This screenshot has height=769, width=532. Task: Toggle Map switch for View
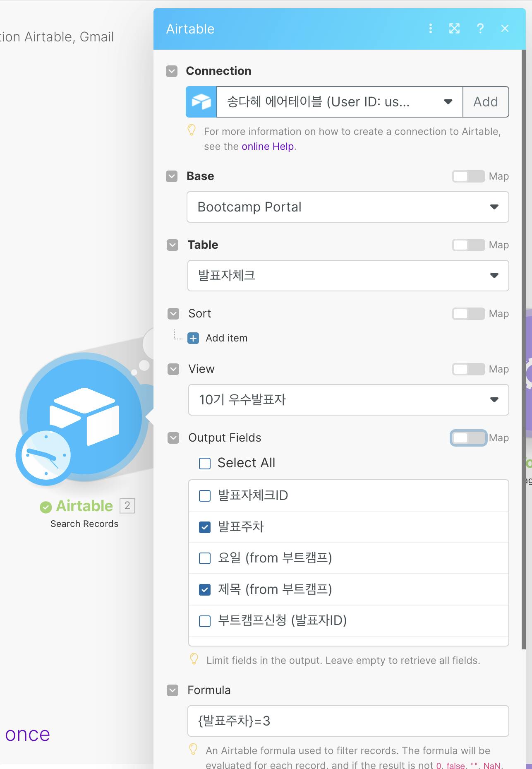pyautogui.click(x=468, y=369)
